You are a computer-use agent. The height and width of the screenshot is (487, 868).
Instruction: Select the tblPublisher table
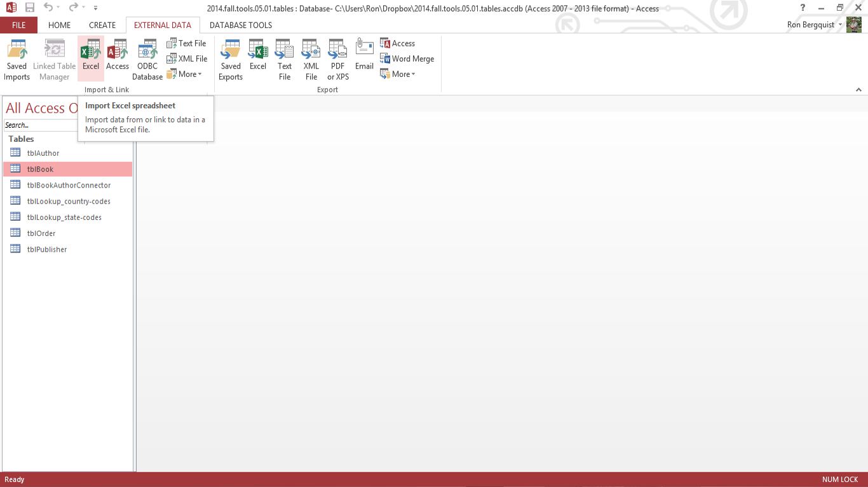pos(47,249)
